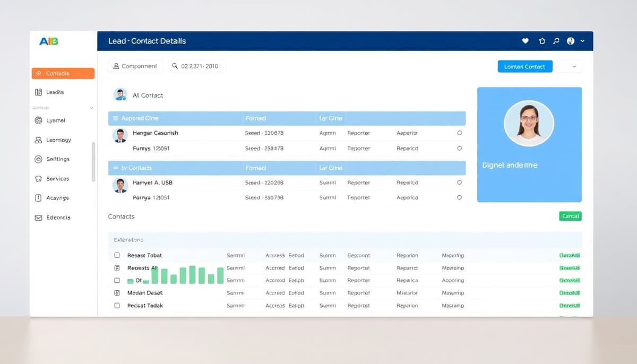Check the box next to Modan Deset

click(x=117, y=293)
